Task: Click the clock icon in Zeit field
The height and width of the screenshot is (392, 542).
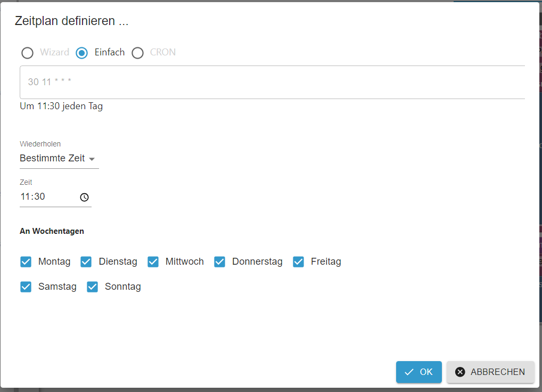Action: (x=84, y=197)
